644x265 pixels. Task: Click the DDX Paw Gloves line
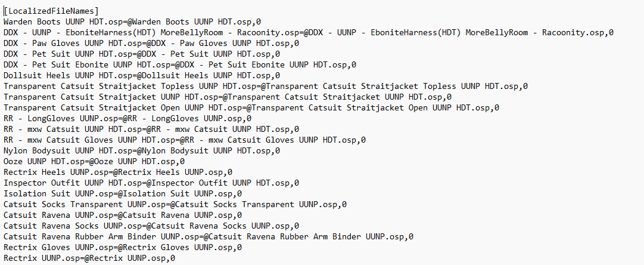[151, 43]
